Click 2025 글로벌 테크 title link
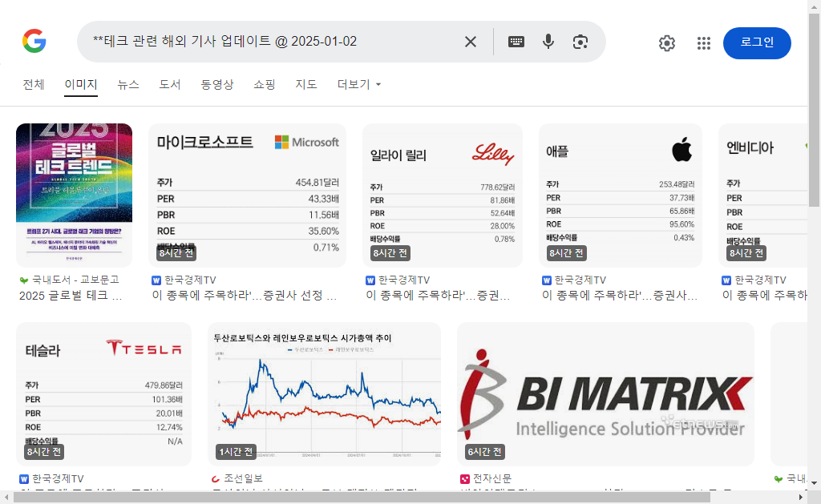This screenshot has height=504, width=821. tap(71, 296)
